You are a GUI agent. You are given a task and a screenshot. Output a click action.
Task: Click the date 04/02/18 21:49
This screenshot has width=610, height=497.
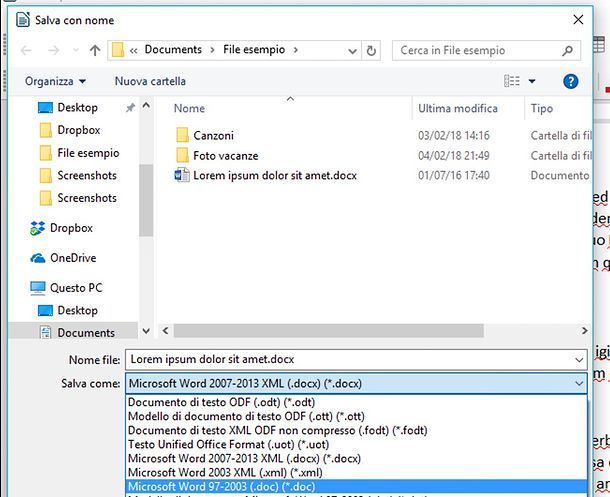[x=454, y=156]
